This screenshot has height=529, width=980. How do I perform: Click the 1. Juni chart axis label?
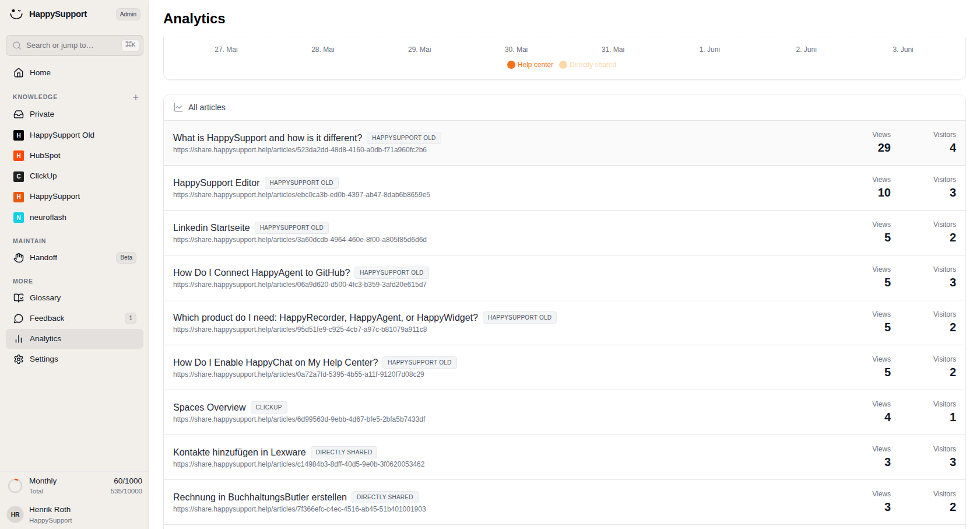[709, 50]
